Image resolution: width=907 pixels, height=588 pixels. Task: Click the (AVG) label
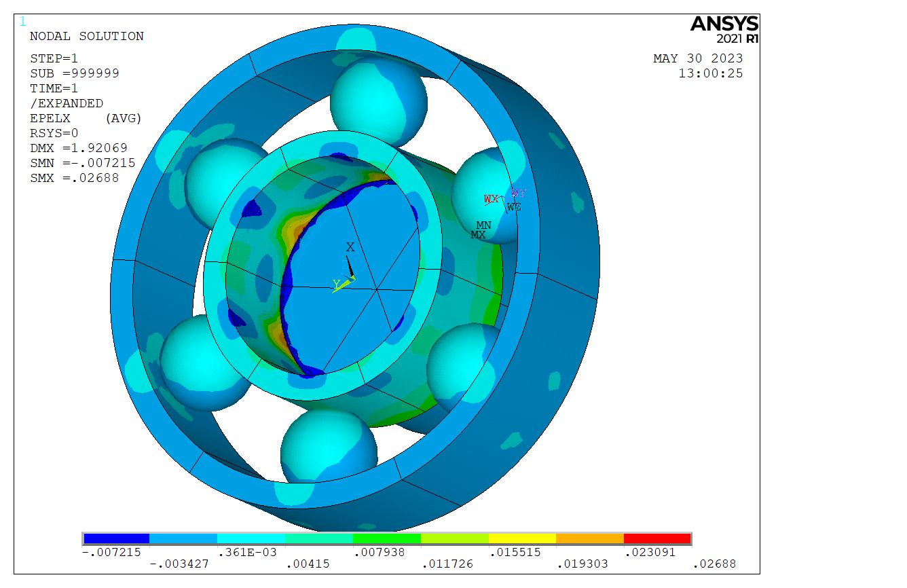(124, 118)
